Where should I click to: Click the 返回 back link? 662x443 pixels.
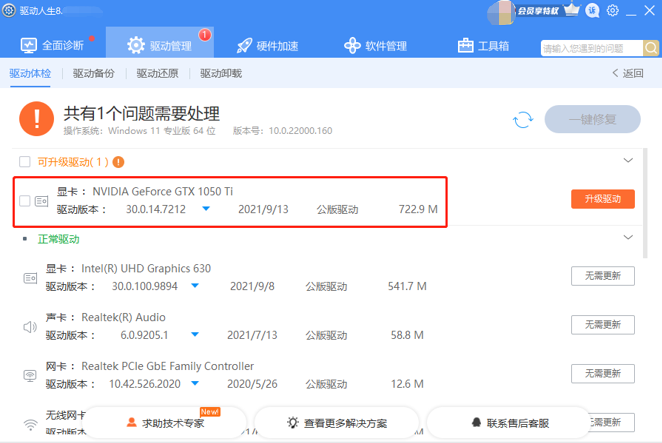pyautogui.click(x=628, y=73)
